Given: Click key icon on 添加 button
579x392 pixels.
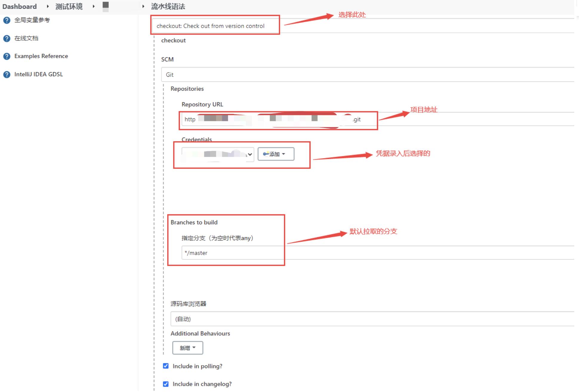Looking at the screenshot, I should click(x=266, y=154).
